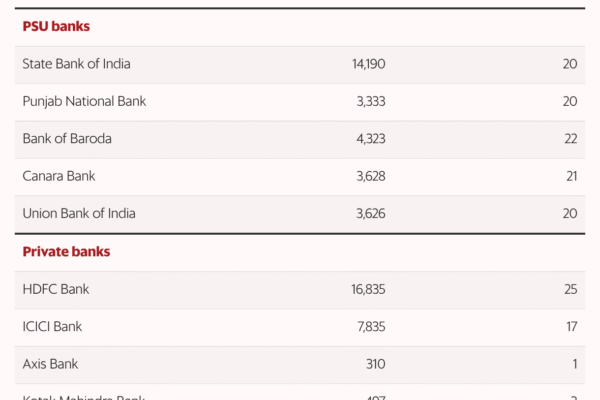
Task: Click the 4,323 value
Action: pos(370,138)
